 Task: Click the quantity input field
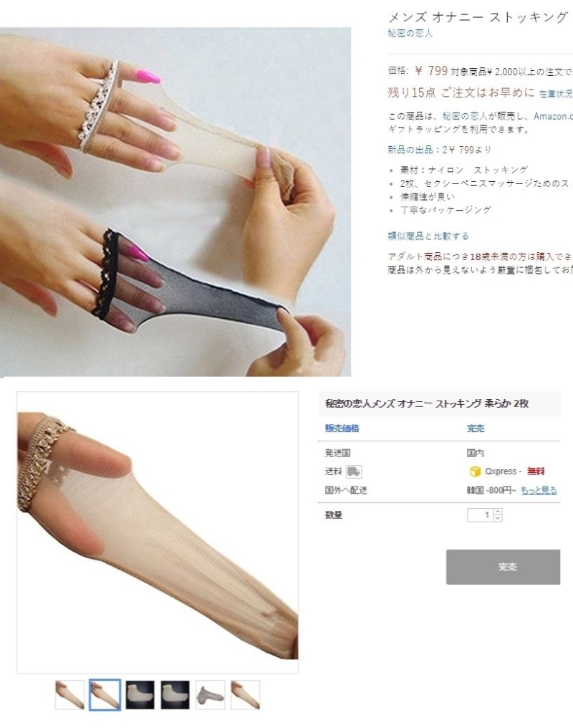tap(481, 515)
